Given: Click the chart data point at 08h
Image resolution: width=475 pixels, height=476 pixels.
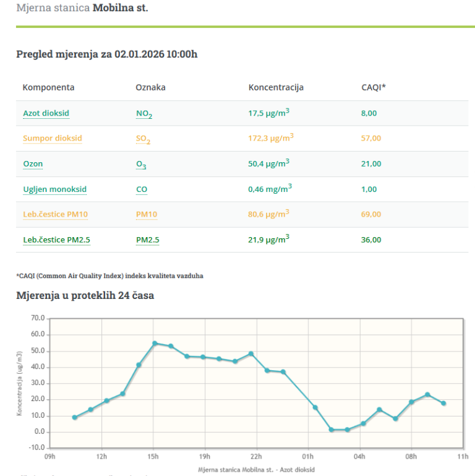Looking at the screenshot, I should (x=411, y=402).
